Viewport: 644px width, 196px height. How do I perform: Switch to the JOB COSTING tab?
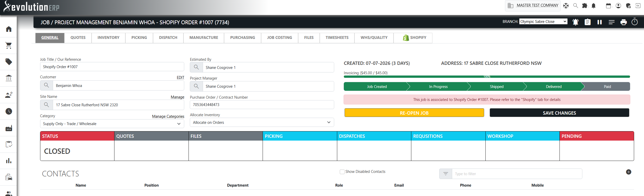280,38
